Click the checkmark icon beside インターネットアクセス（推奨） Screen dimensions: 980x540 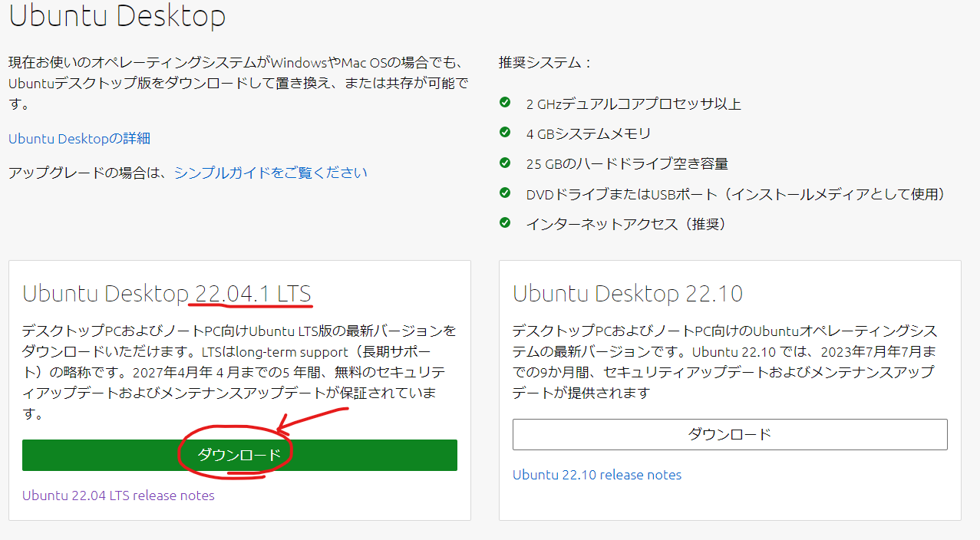(505, 222)
